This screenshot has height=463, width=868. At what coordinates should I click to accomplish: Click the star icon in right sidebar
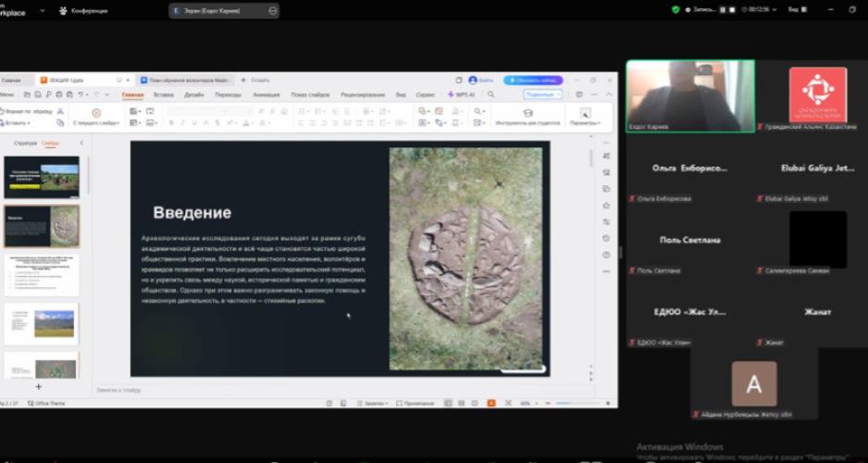(x=606, y=206)
